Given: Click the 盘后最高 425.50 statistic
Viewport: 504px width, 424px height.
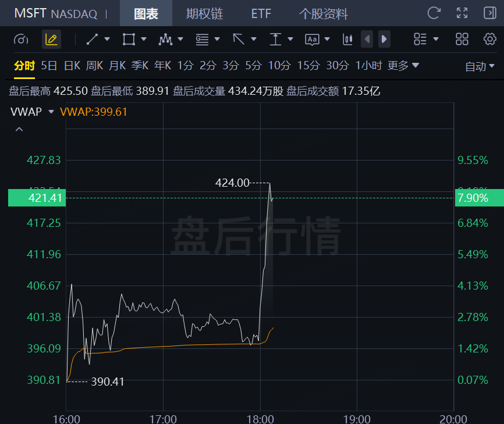Looking at the screenshot, I should pyautogui.click(x=48, y=91).
